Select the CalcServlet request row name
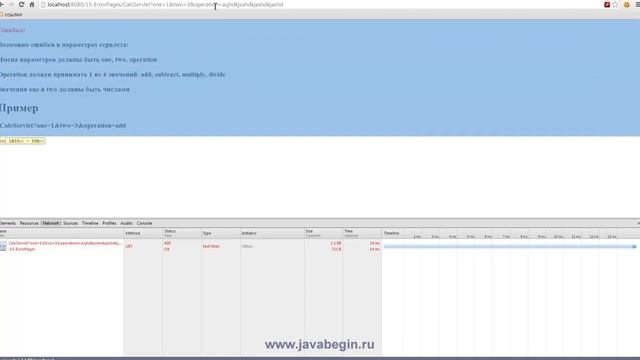 65,243
